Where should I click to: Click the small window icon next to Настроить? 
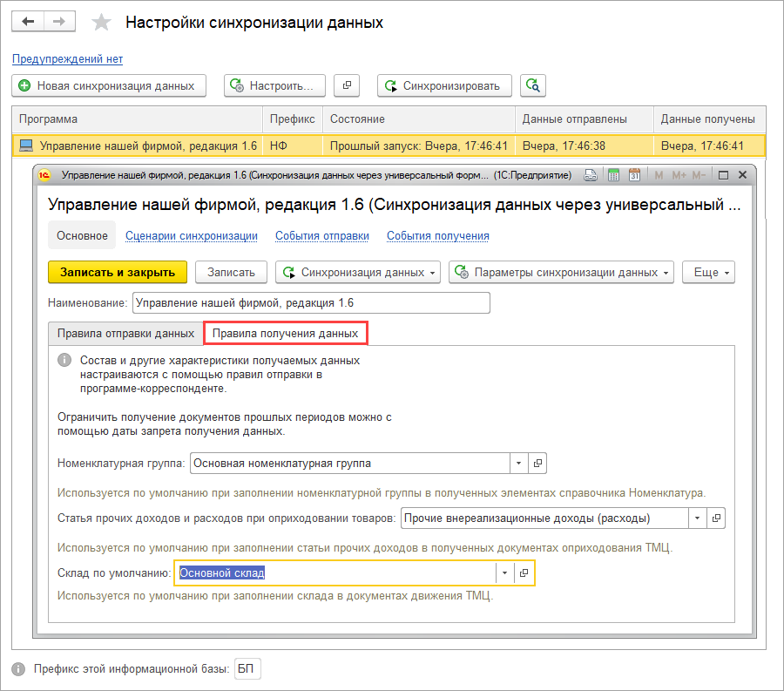click(347, 85)
